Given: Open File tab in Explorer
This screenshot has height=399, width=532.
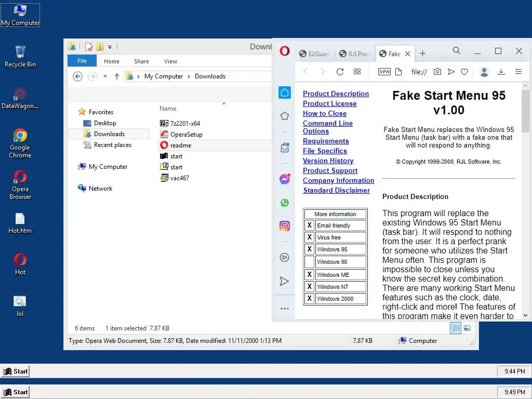Looking at the screenshot, I should click(x=82, y=61).
